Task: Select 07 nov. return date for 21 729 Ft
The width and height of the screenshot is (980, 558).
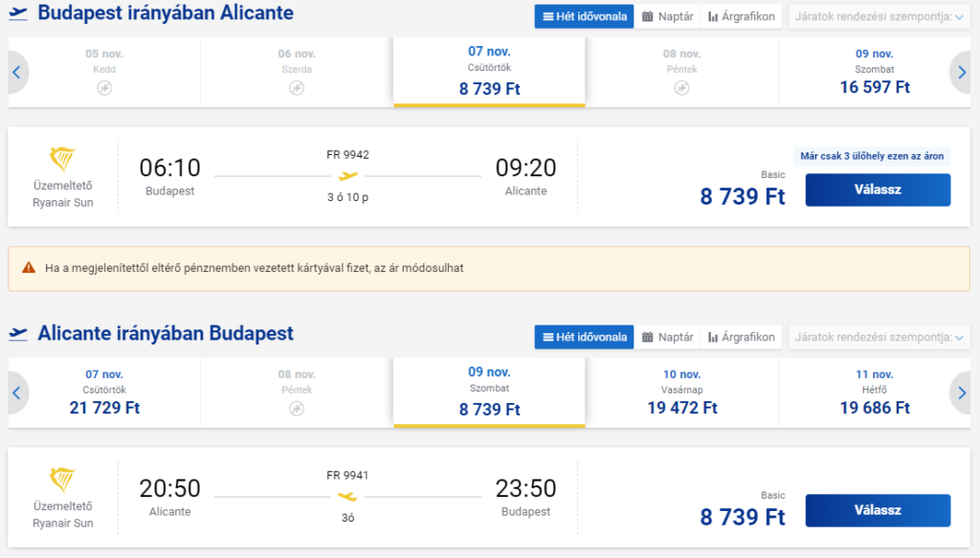Action: coord(104,393)
